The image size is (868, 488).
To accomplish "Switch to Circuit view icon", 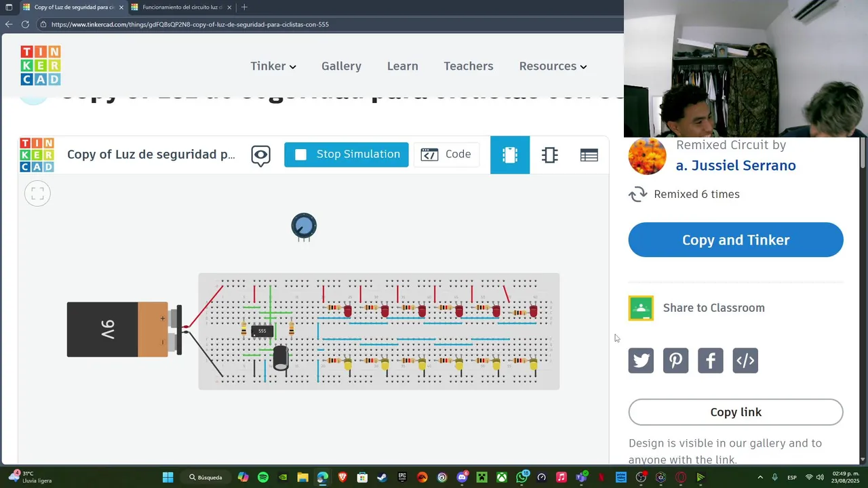I will coord(510,155).
